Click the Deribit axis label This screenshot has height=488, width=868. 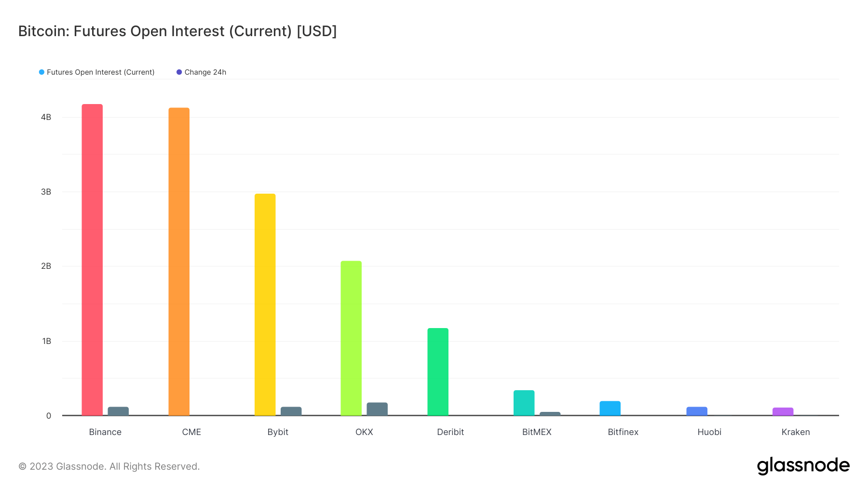click(450, 432)
